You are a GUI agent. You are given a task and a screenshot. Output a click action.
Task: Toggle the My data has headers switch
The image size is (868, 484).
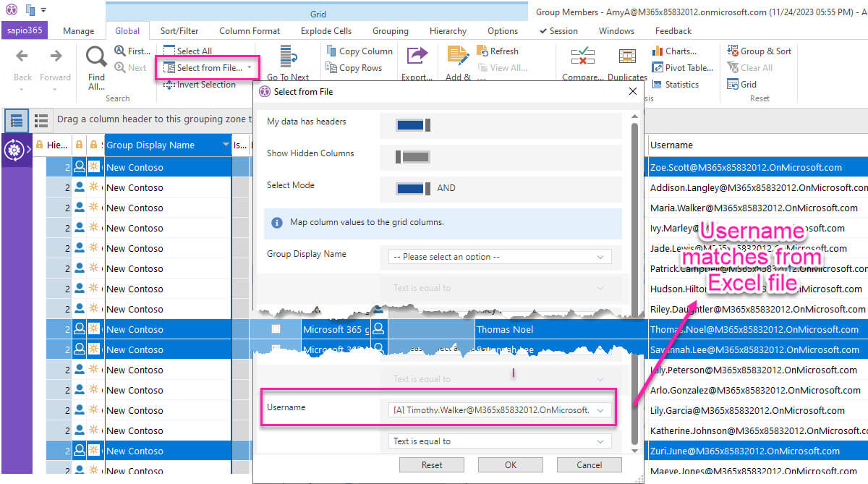(x=414, y=125)
